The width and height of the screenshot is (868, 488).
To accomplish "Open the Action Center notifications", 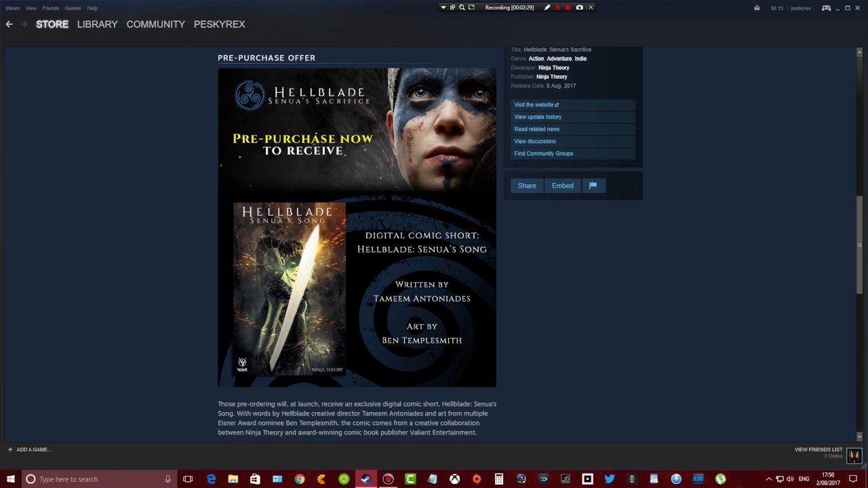I will click(x=854, y=479).
